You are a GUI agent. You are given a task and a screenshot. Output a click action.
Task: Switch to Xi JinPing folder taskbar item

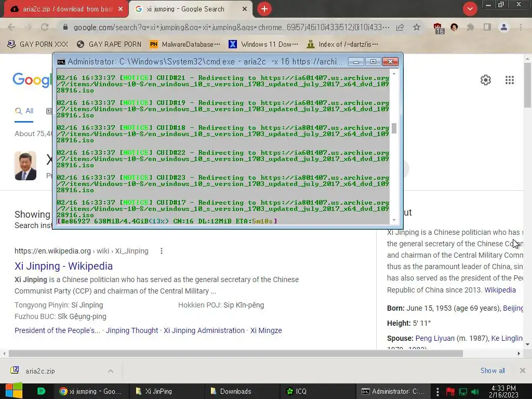166,391
